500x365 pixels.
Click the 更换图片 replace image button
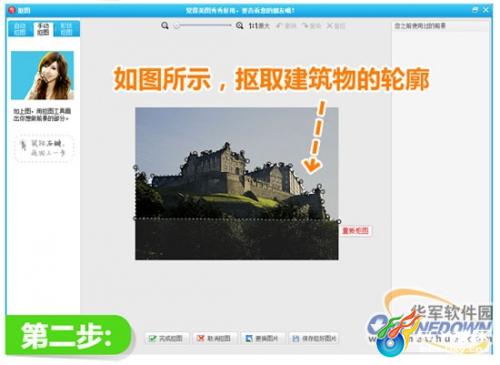click(263, 338)
